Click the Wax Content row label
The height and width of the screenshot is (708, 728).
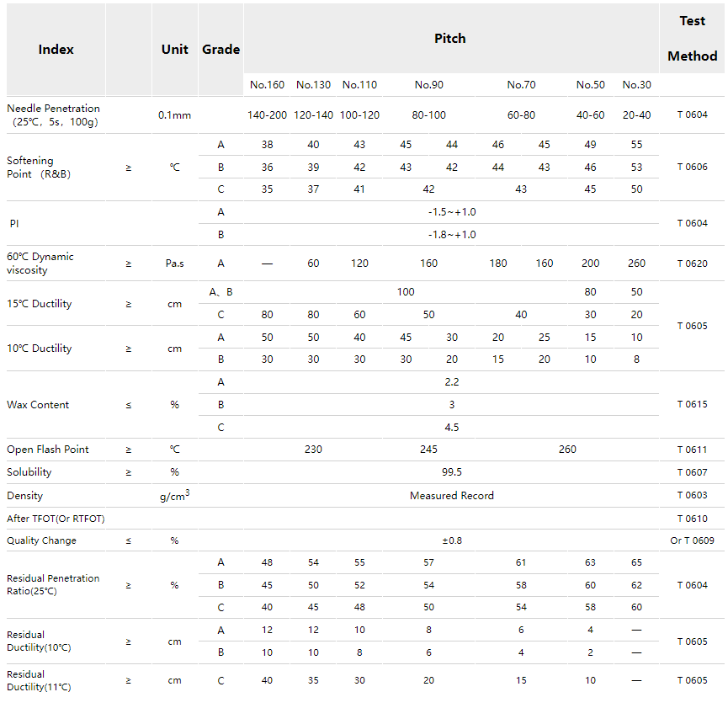(x=37, y=405)
